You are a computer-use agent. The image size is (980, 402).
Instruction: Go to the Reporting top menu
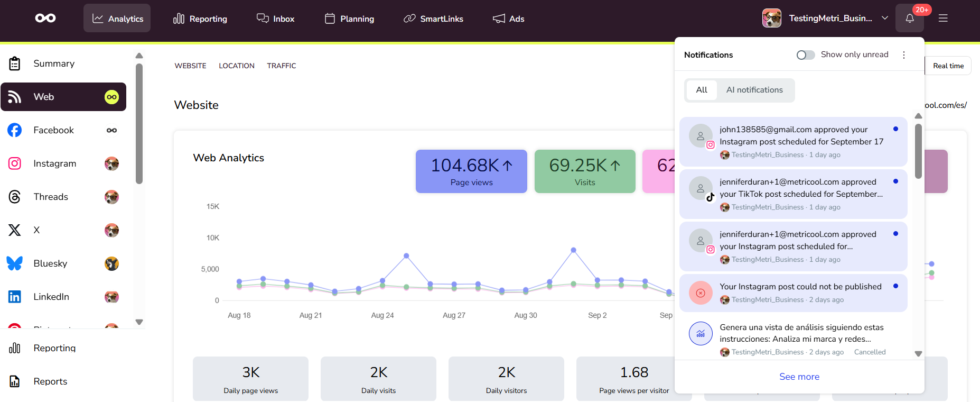point(200,19)
